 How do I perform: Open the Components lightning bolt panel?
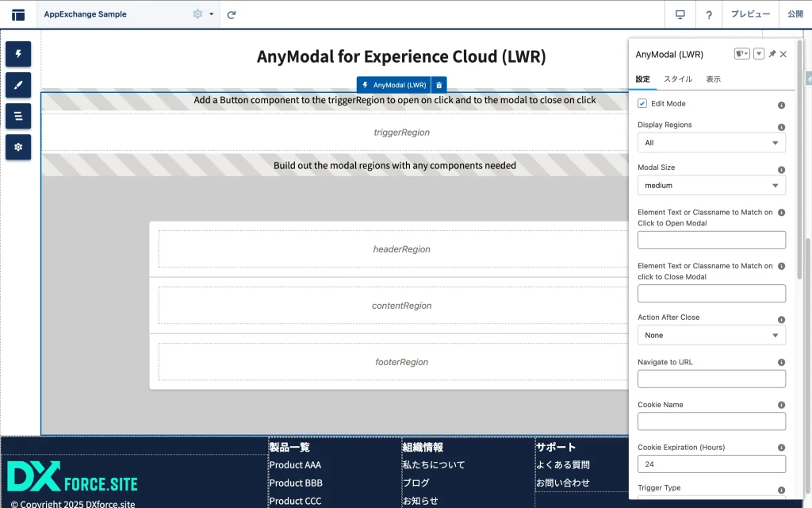click(x=18, y=54)
